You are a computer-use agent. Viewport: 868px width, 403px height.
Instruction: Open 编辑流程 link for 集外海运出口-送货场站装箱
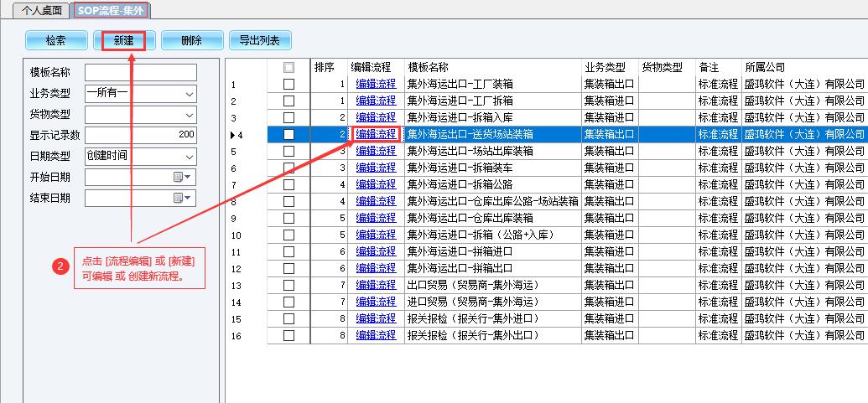click(x=375, y=134)
